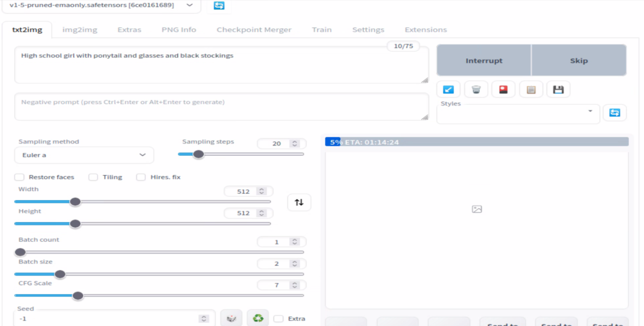The width and height of the screenshot is (644, 326).
Task: Open extra networks via red card icon
Action: click(503, 90)
